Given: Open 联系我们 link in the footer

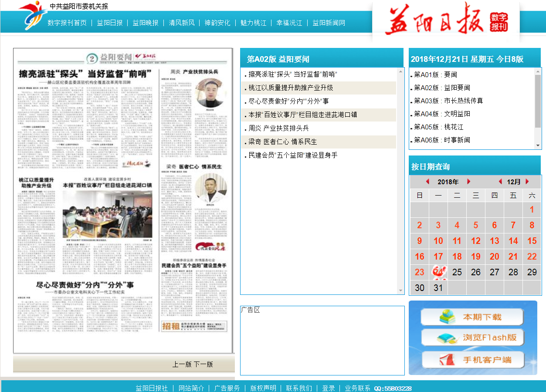Looking at the screenshot, I should click(x=299, y=388).
